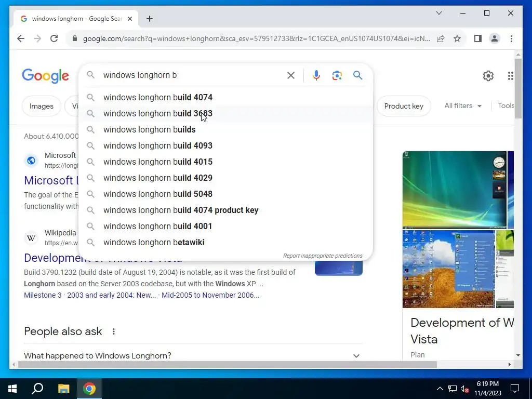Choose suggestion windows longhorn build 4015
The image size is (532, 399).
tap(225, 162)
